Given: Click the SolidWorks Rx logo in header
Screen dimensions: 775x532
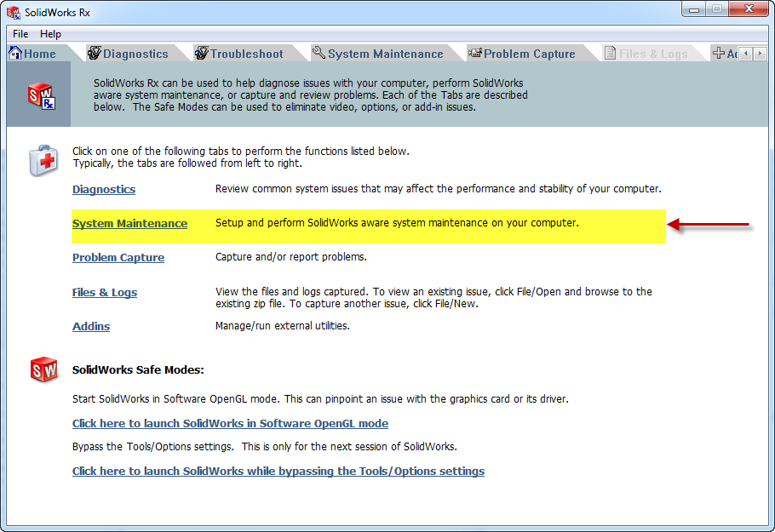Looking at the screenshot, I should point(42,96).
